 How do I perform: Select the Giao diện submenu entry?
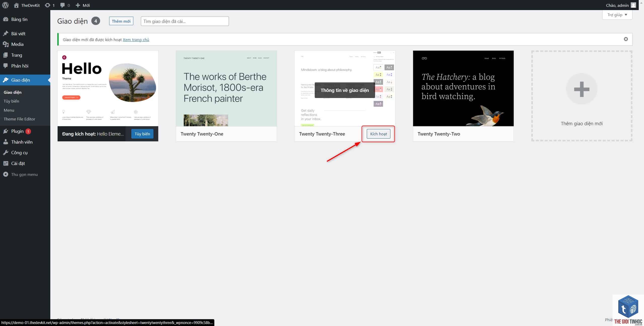coord(13,92)
